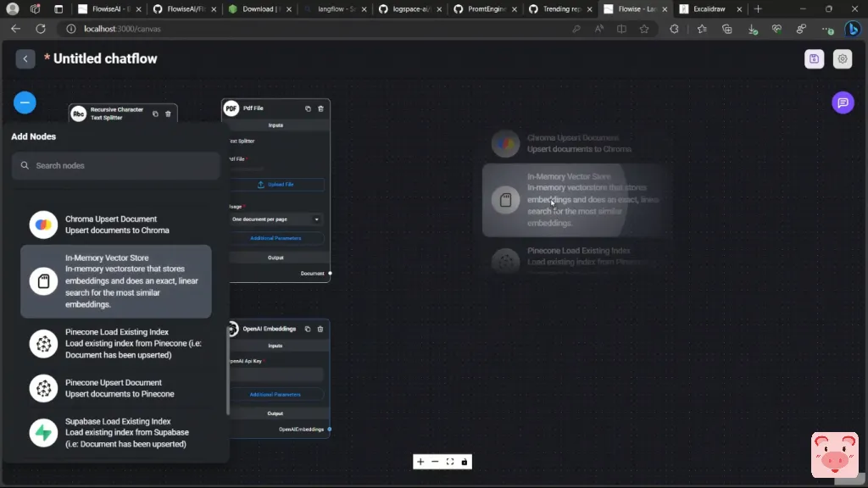The image size is (868, 488).
Task: Duplicate the Pdf File node
Action: (x=308, y=109)
